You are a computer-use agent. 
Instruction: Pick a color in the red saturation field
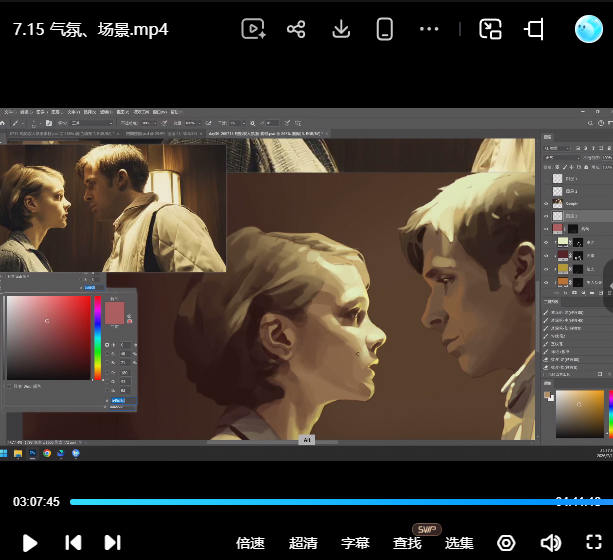coord(48,338)
